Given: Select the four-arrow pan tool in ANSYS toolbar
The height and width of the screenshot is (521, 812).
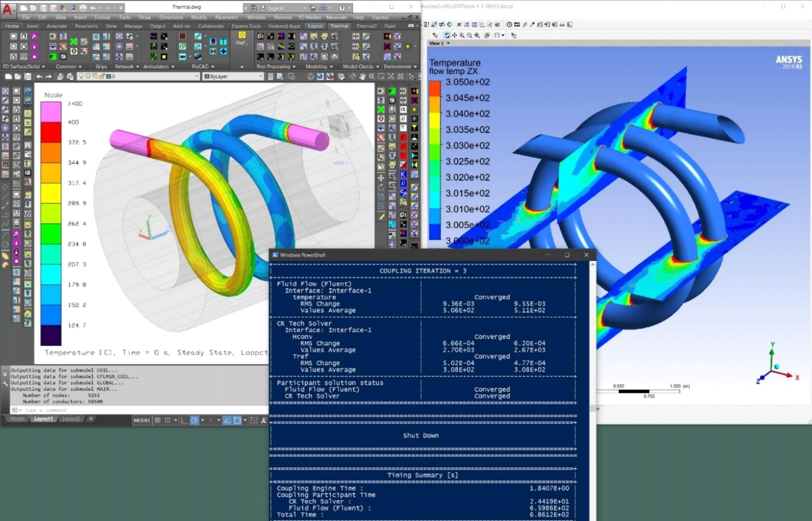Looking at the screenshot, I should 454,35.
